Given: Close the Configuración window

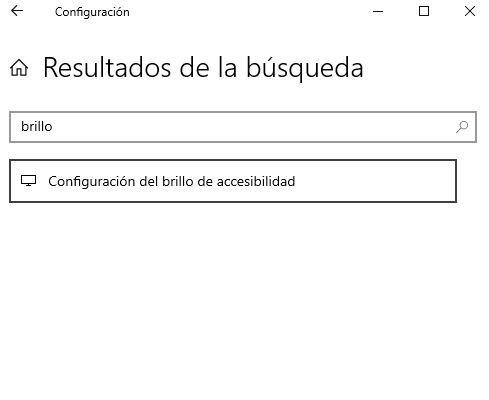Looking at the screenshot, I should click(x=470, y=11).
